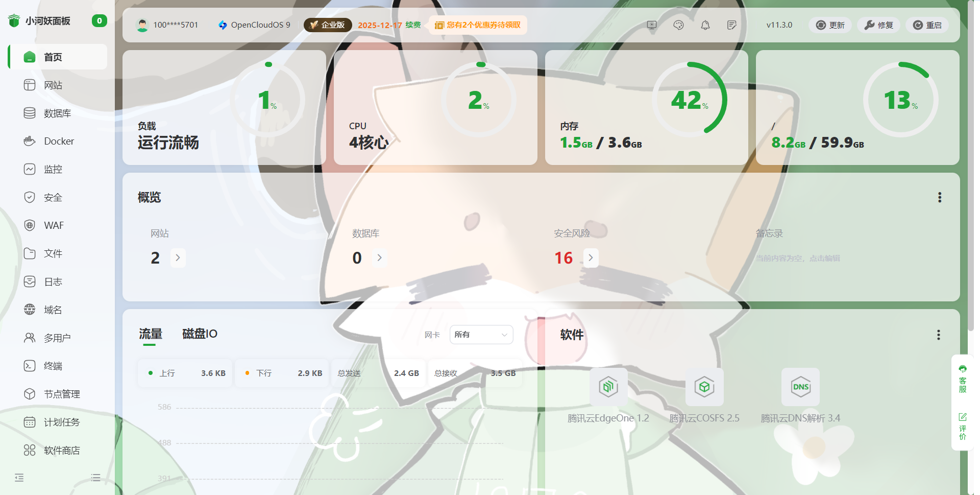
Task: Click the screen monitor icon in header
Action: (652, 25)
